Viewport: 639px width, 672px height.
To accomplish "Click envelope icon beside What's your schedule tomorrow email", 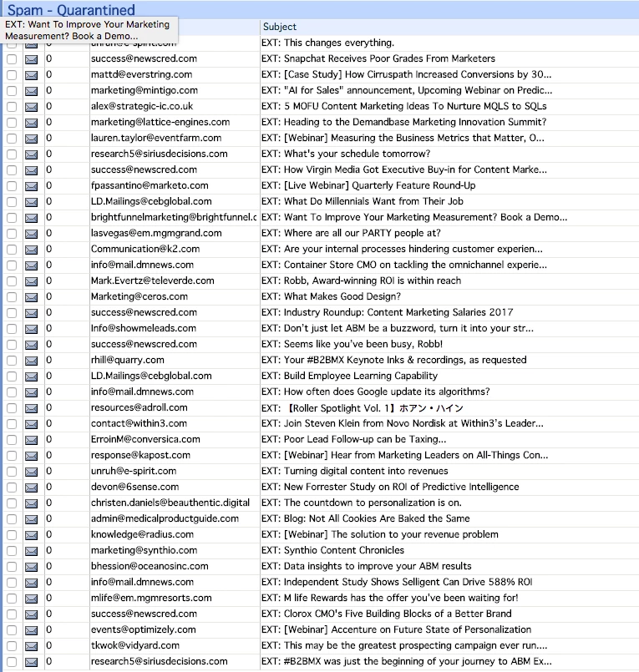I will tap(31, 154).
